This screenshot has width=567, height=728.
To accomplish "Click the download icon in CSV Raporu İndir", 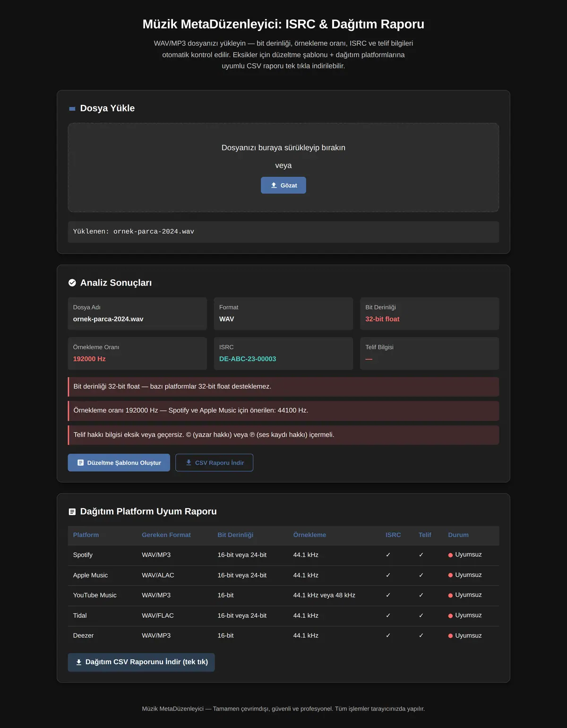I will 189,462.
